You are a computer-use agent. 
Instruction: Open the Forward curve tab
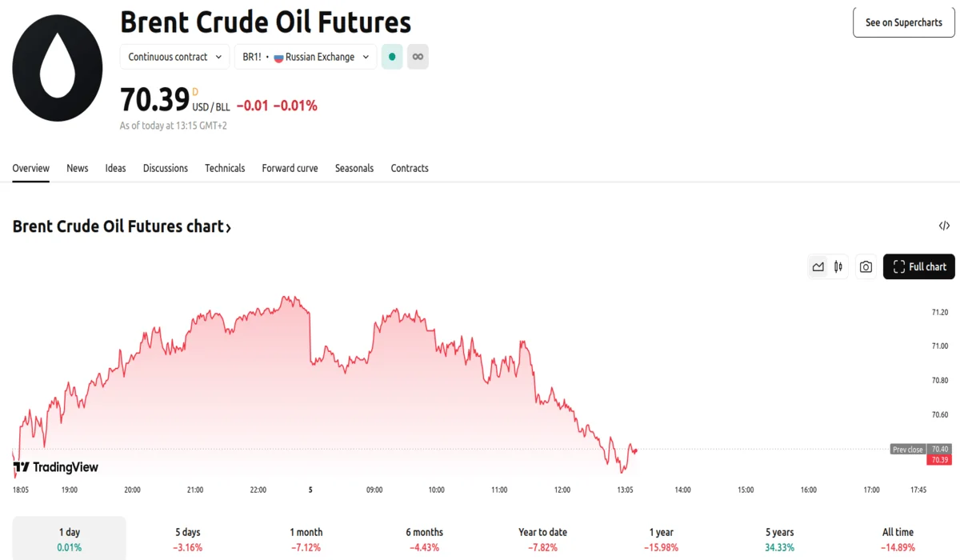tap(290, 168)
